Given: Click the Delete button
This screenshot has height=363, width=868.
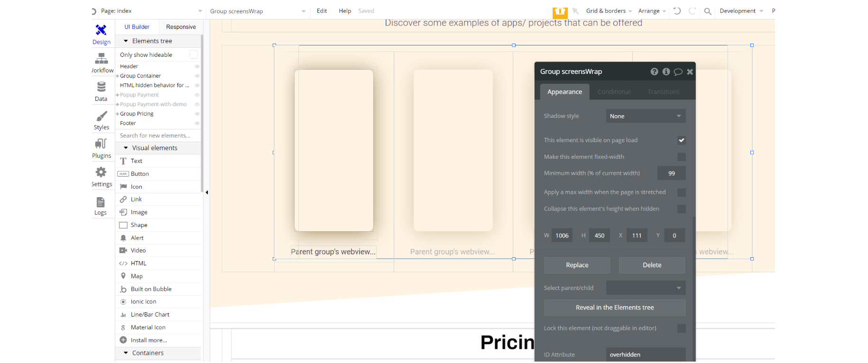Looking at the screenshot, I should click(652, 265).
